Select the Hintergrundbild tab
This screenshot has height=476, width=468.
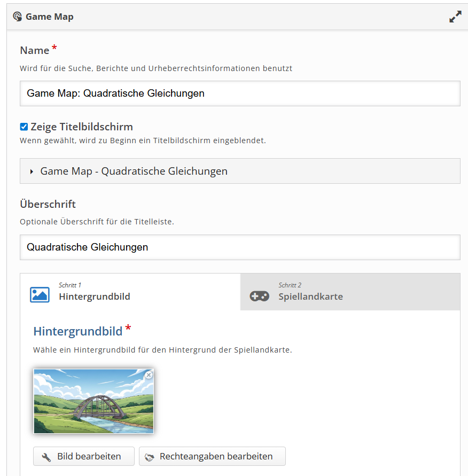tap(130, 292)
